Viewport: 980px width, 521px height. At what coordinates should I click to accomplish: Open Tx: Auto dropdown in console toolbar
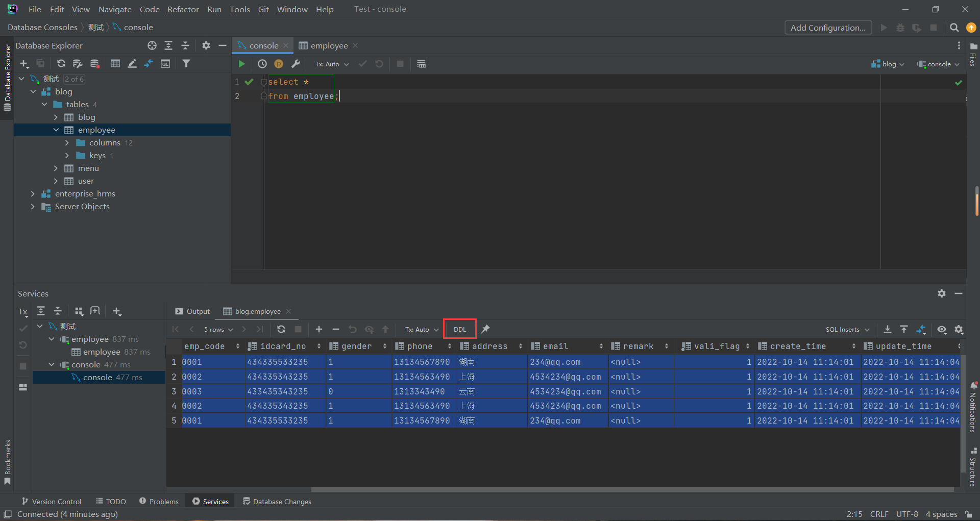(x=332, y=64)
